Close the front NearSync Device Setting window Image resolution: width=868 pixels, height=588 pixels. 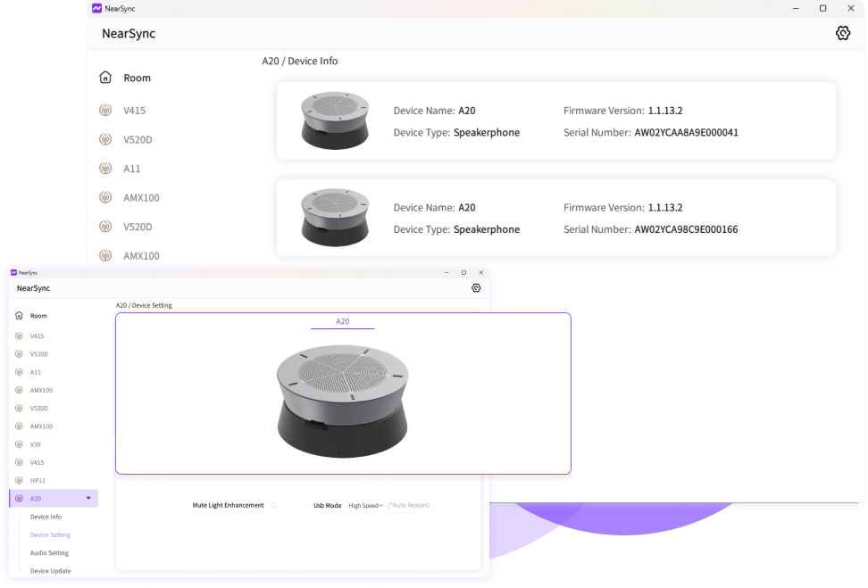tap(481, 273)
